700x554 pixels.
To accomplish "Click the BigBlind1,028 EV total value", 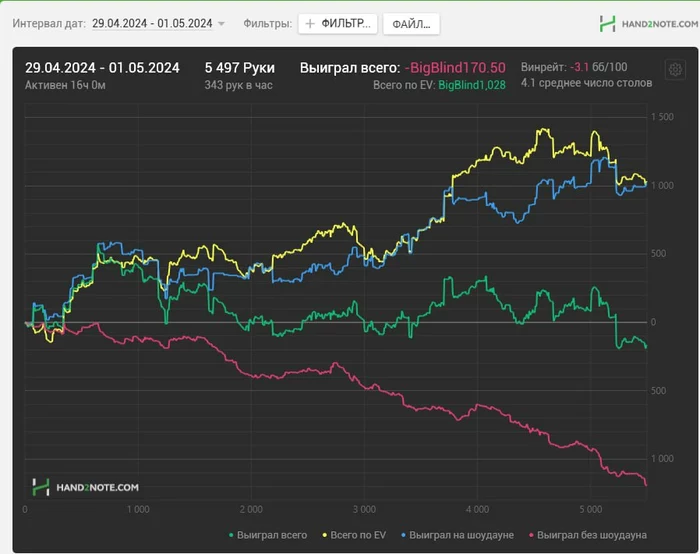I will coord(472,85).
